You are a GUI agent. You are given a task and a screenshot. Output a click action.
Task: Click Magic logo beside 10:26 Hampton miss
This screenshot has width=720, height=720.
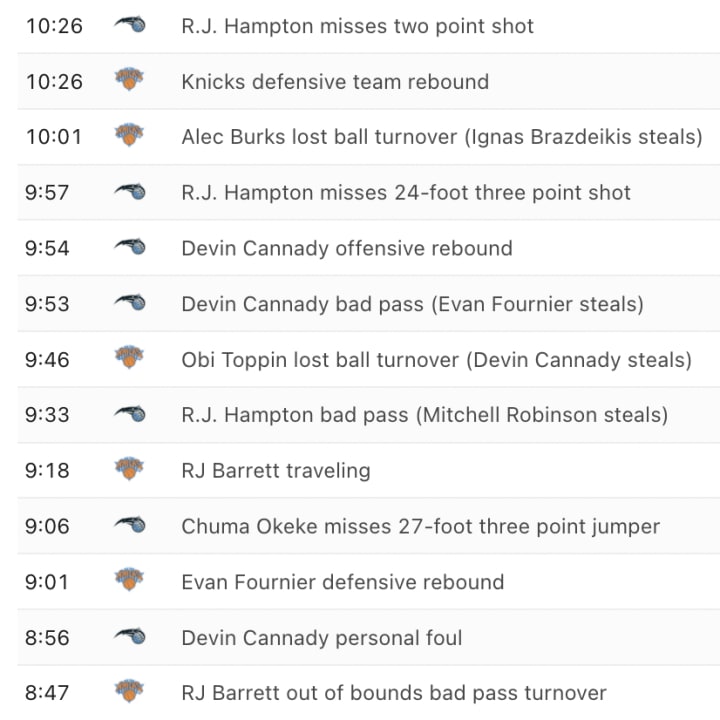(x=129, y=24)
